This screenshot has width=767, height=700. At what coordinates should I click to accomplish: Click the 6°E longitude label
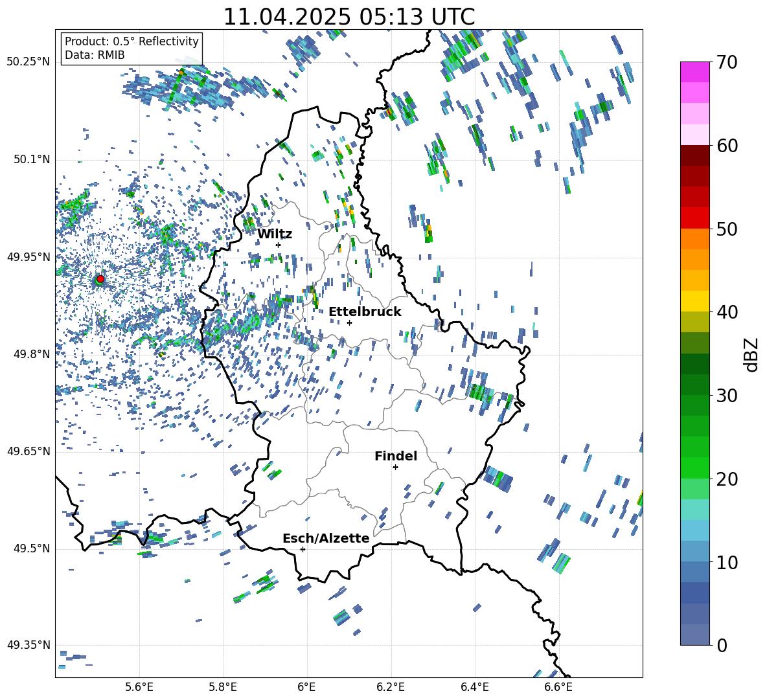pos(306,687)
